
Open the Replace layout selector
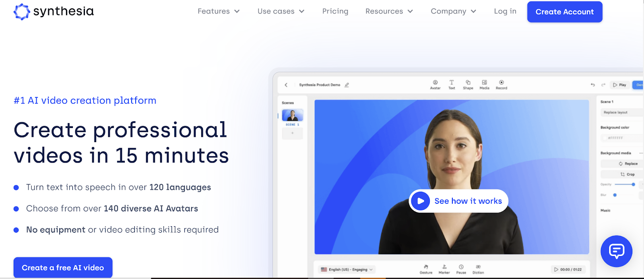coord(622,112)
